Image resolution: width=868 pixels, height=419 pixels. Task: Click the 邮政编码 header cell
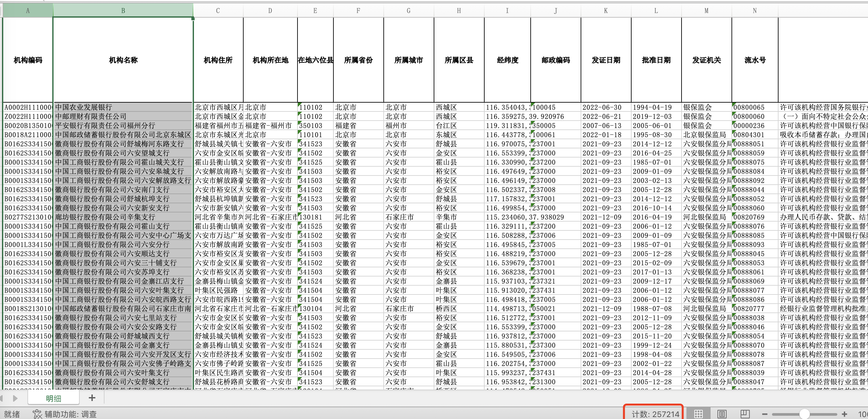(555, 60)
